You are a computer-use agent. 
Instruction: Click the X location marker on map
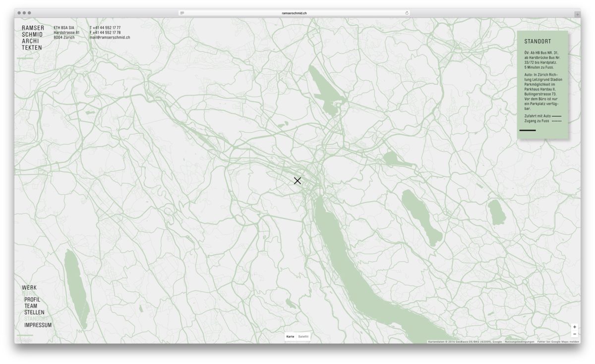pyautogui.click(x=297, y=181)
